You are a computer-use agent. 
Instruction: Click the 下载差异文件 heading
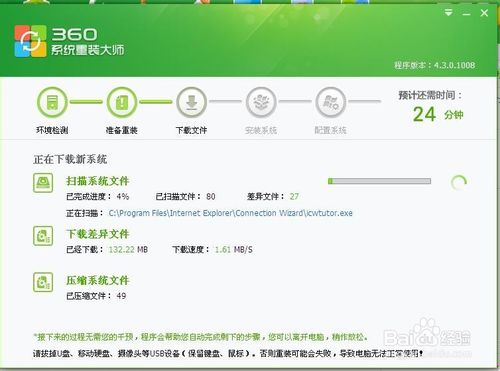(x=97, y=234)
